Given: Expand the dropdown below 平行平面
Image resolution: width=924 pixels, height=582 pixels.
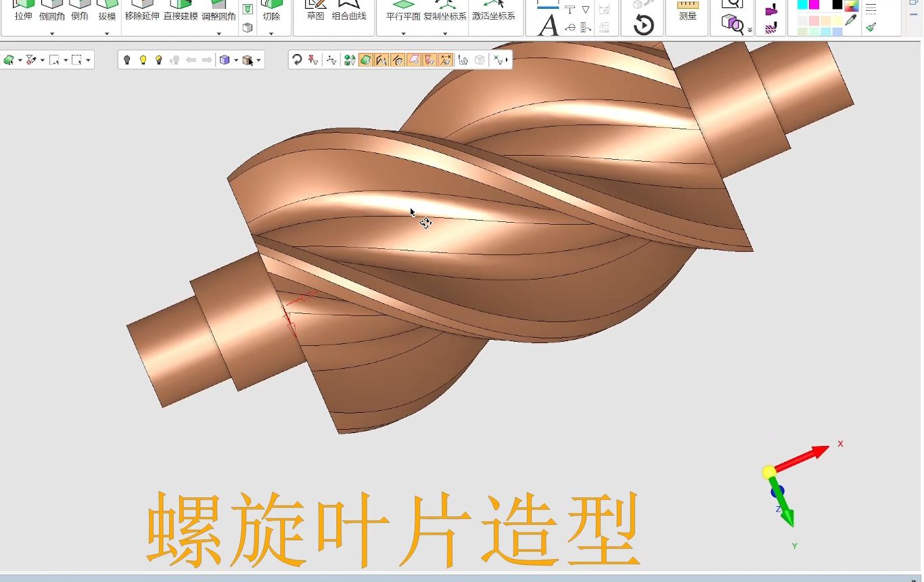Looking at the screenshot, I should pos(403,33).
